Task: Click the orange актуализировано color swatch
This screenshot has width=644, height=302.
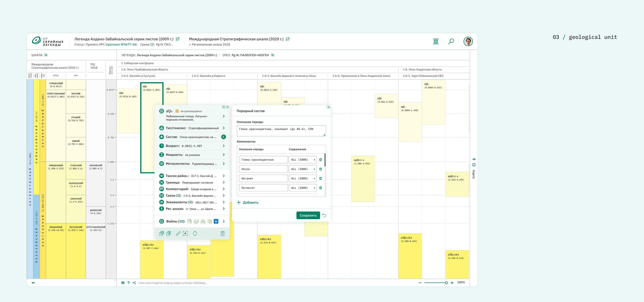Action: [177, 111]
